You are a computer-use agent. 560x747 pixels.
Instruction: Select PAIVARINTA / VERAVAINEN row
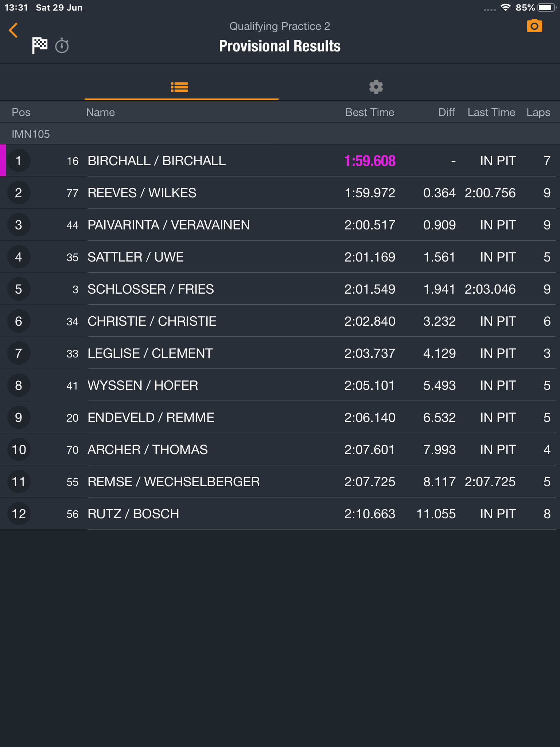pos(280,225)
